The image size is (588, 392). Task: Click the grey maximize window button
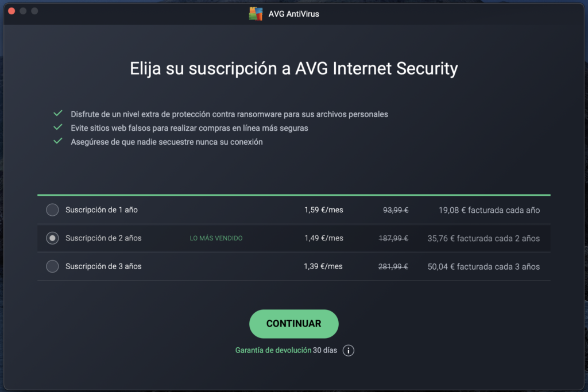pyautogui.click(x=34, y=11)
